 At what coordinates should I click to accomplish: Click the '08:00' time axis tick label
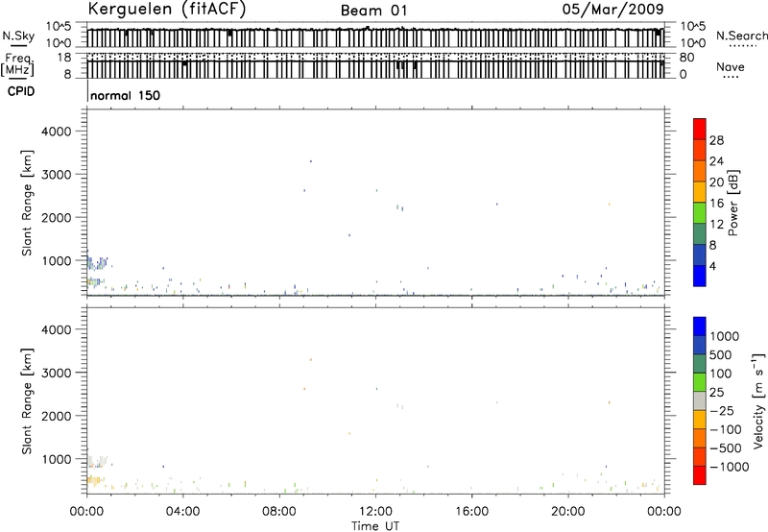pos(279,512)
